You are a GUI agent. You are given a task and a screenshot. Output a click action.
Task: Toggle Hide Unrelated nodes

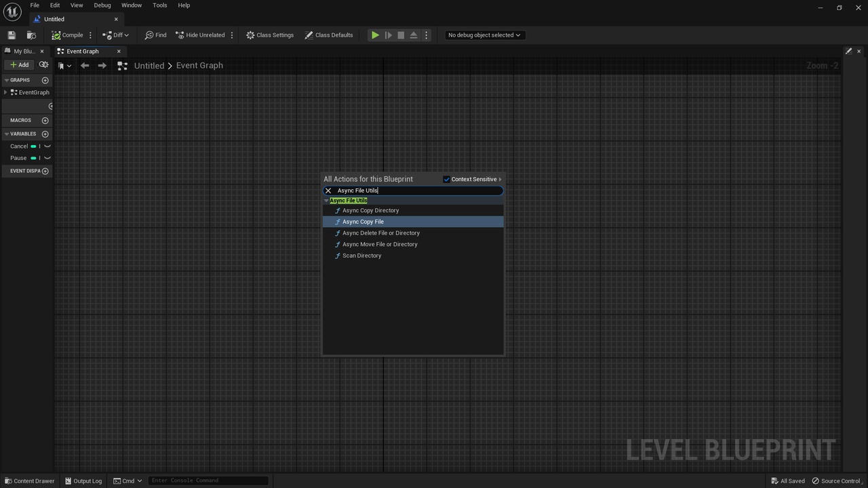pyautogui.click(x=200, y=35)
